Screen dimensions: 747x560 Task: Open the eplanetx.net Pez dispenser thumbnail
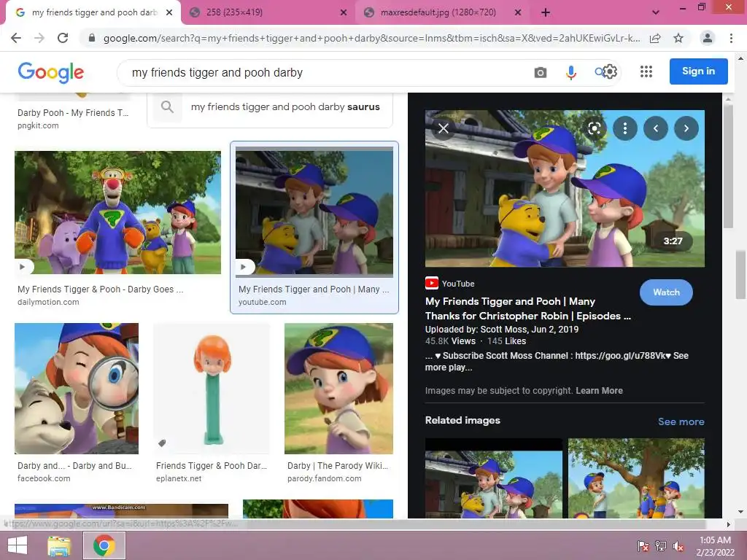[212, 389]
